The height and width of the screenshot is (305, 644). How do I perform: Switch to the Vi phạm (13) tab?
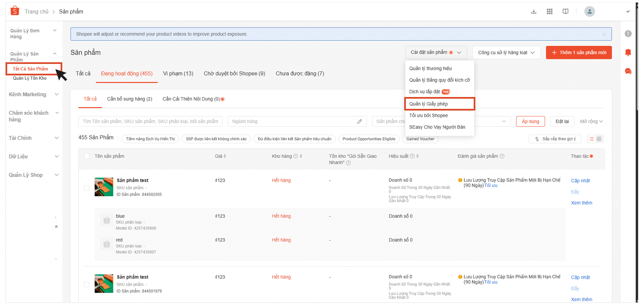178,74
